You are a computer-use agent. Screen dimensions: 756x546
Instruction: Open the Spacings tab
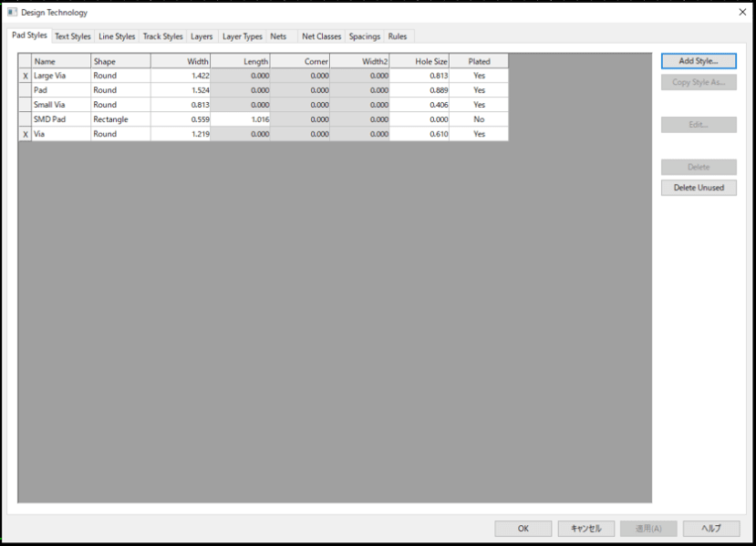pyautogui.click(x=365, y=36)
